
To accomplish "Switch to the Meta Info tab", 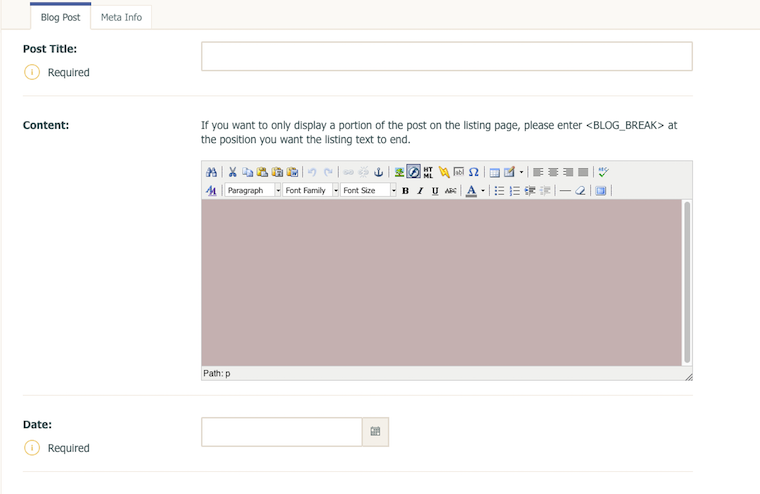I will (x=121, y=17).
